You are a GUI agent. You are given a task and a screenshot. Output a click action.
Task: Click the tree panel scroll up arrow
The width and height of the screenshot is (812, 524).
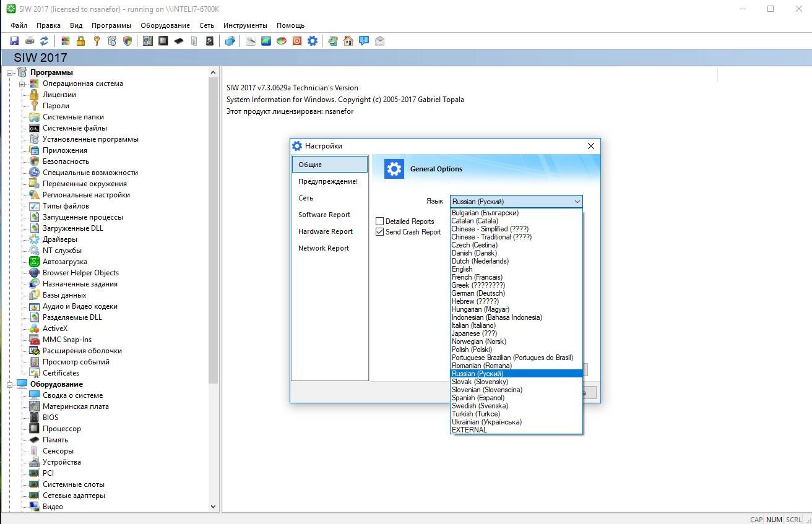tap(214, 72)
